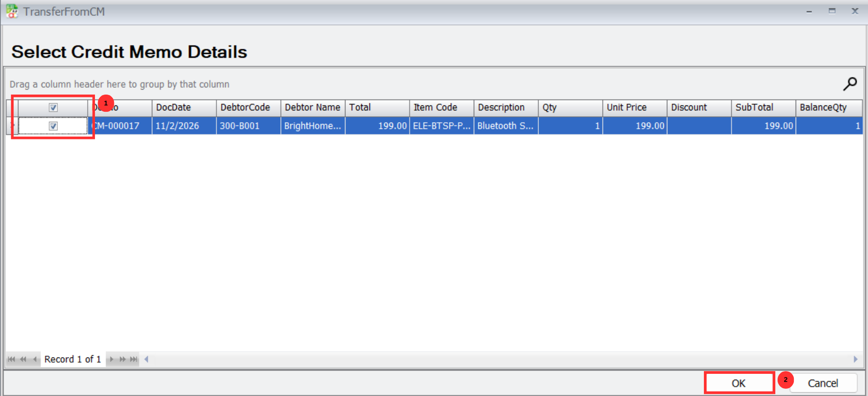This screenshot has width=868, height=396.
Task: Sort by the Debtor Name column header
Action: [x=313, y=108]
